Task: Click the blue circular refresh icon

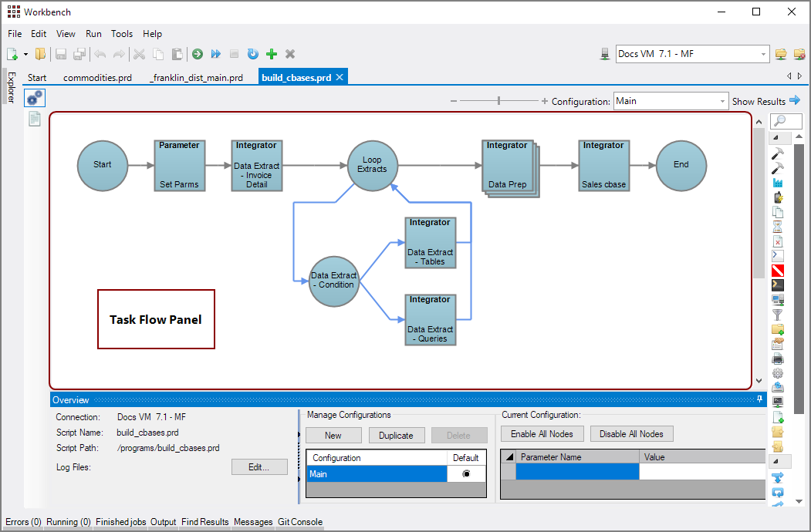Action: [x=252, y=54]
